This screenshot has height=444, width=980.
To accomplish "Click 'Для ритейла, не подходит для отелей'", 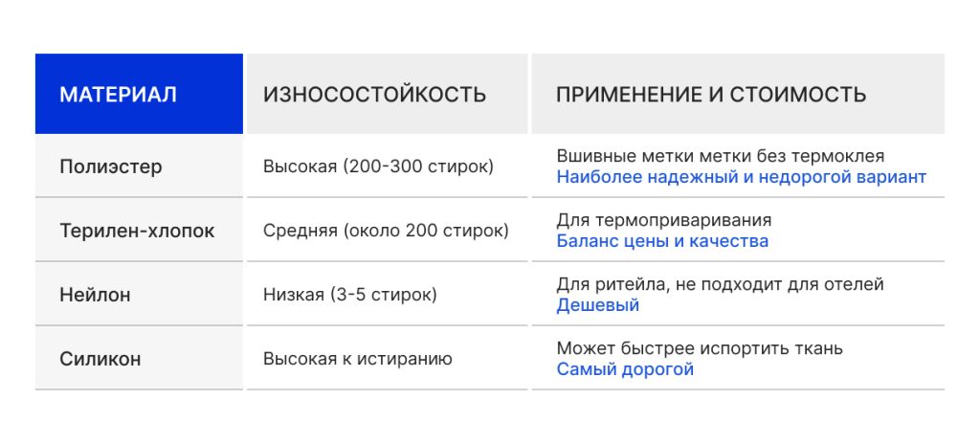I will coord(720,284).
